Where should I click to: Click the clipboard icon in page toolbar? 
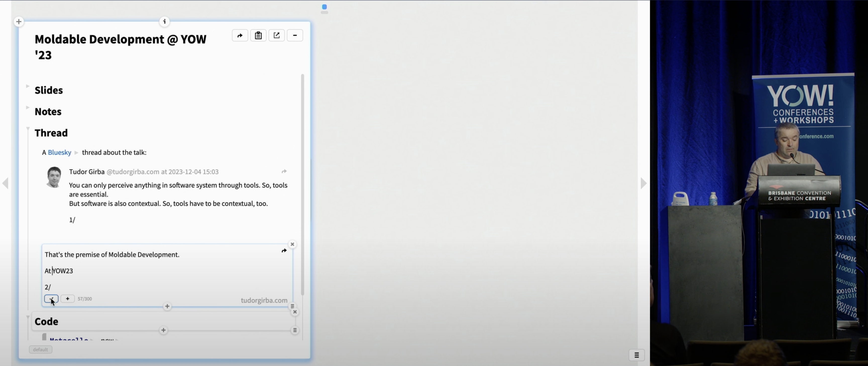tap(258, 35)
